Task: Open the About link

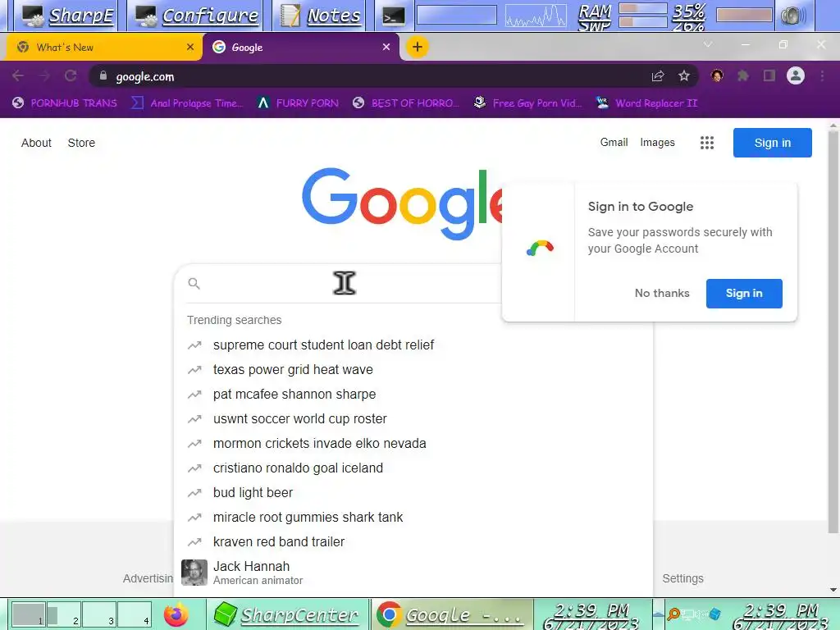Action: [x=36, y=143]
